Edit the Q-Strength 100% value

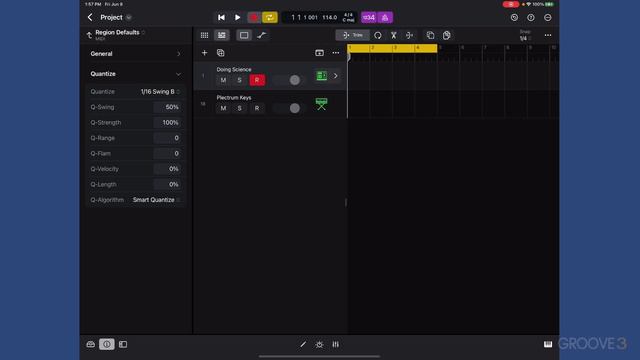pyautogui.click(x=168, y=122)
